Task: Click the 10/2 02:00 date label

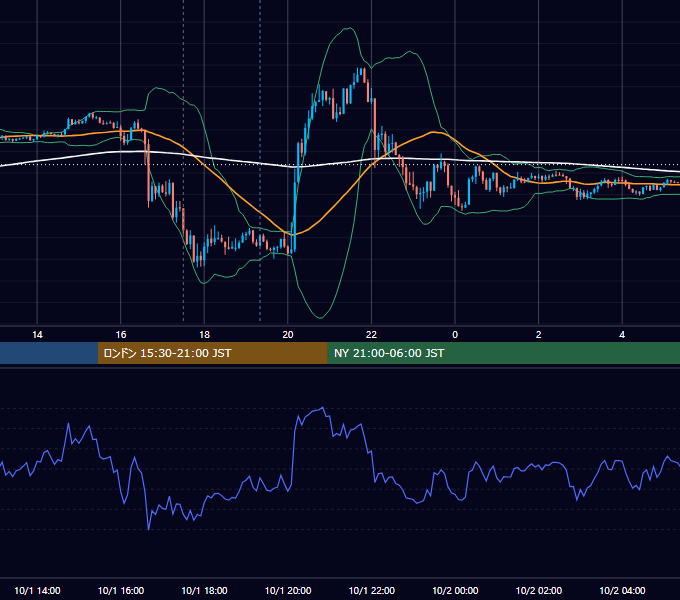Action: point(539,590)
